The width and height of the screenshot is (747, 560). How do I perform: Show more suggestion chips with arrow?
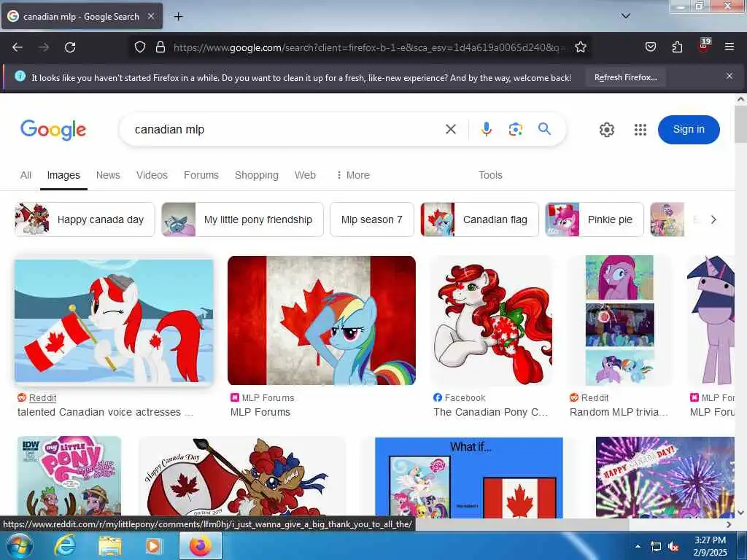[x=713, y=219]
